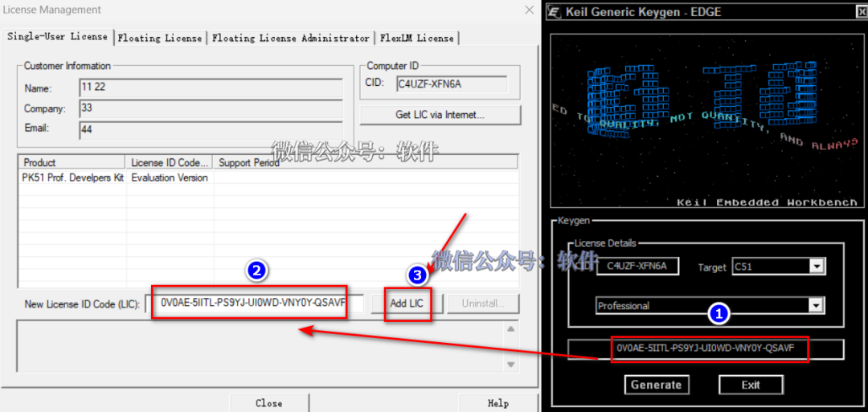The width and height of the screenshot is (868, 412).
Task: Click the Support Period column header
Action: click(x=366, y=162)
